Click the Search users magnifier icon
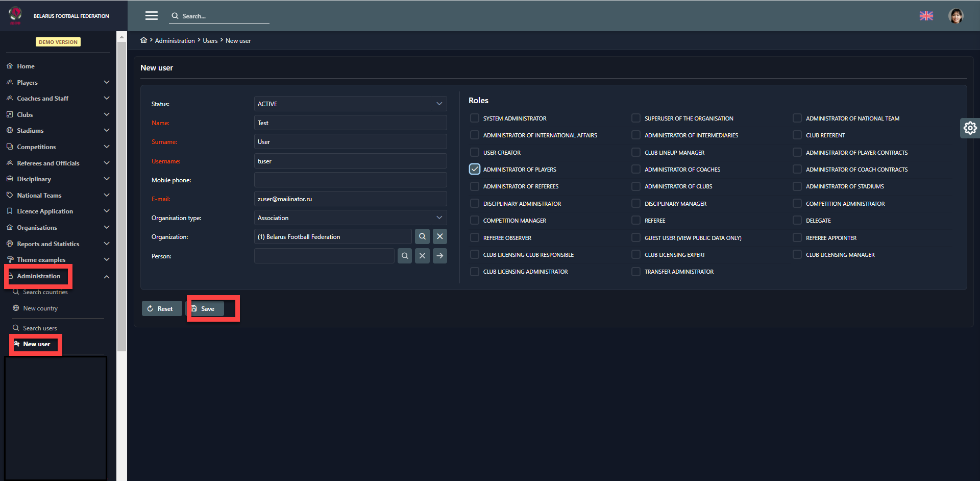 [x=16, y=328]
